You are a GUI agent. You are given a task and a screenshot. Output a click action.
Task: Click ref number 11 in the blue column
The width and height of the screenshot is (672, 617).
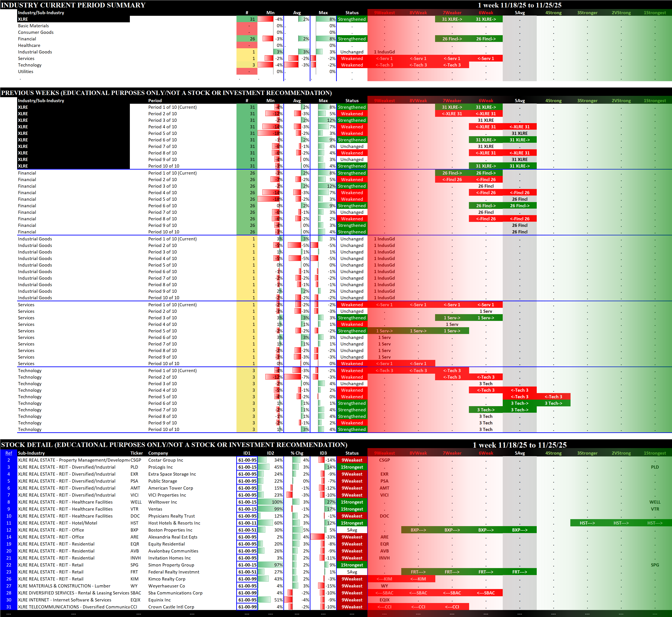point(9,523)
